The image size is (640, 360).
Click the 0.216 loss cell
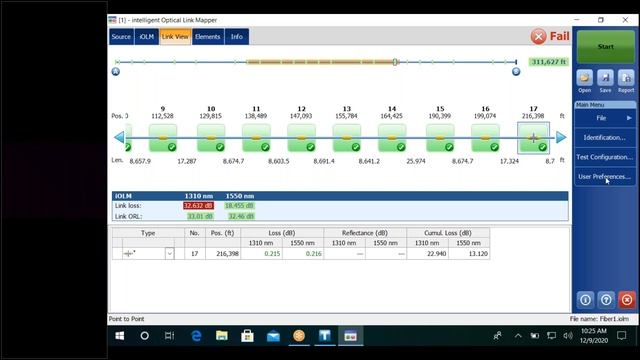pyautogui.click(x=303, y=254)
